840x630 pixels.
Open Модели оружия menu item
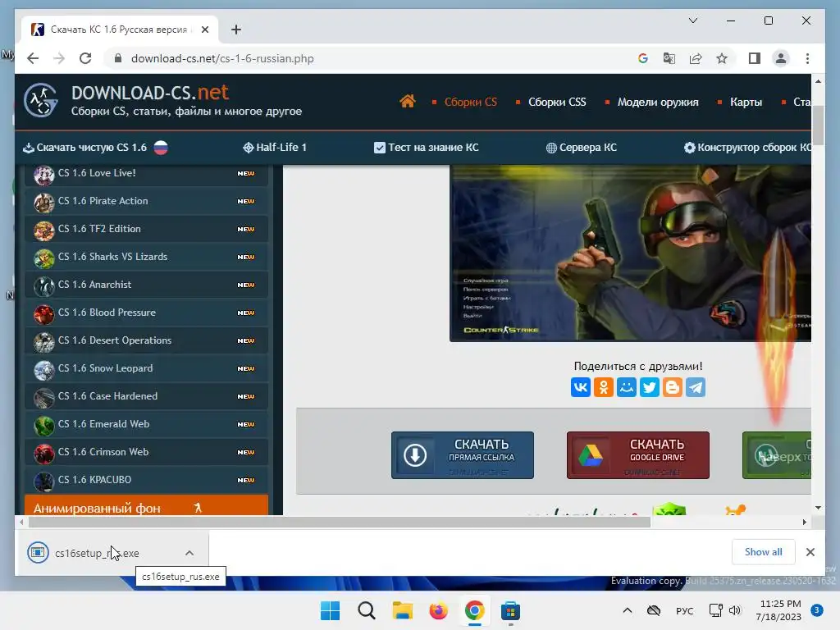coord(658,102)
